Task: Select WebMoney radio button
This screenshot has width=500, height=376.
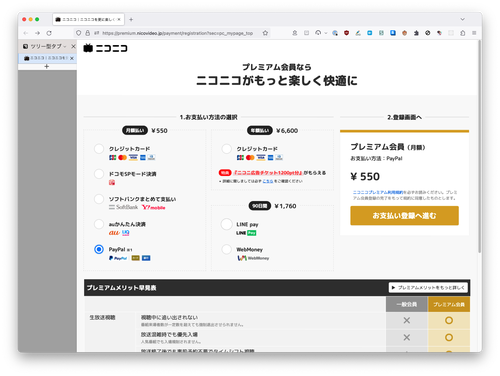Action: (226, 249)
